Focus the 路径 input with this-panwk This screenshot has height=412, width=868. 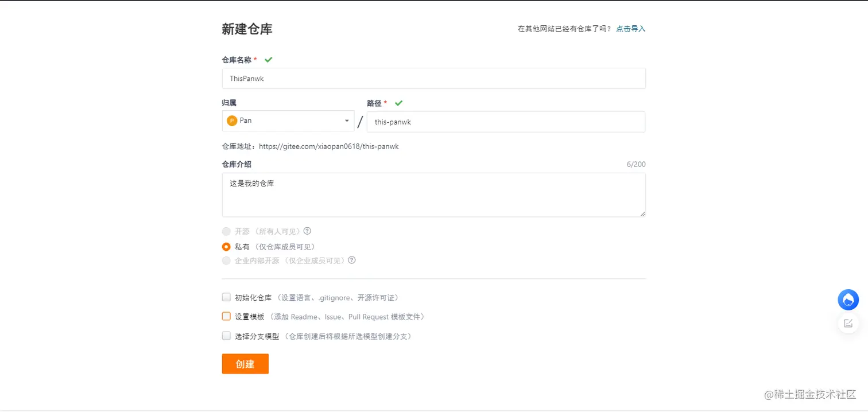click(506, 122)
